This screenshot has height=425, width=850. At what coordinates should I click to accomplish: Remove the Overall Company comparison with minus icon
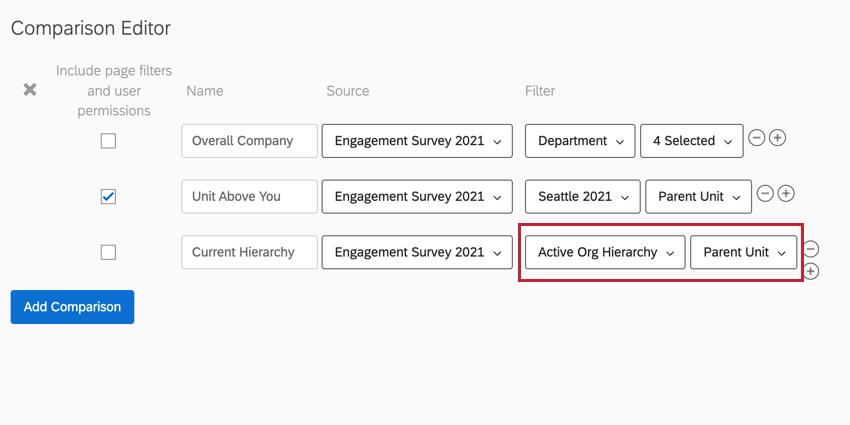click(757, 138)
